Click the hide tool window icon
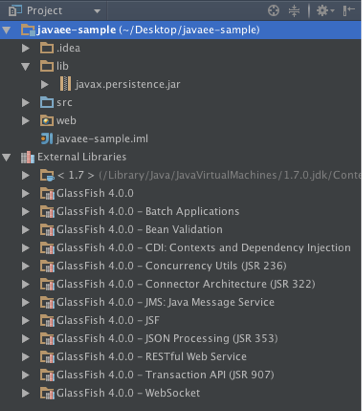This screenshot has height=411, width=362. [x=348, y=11]
